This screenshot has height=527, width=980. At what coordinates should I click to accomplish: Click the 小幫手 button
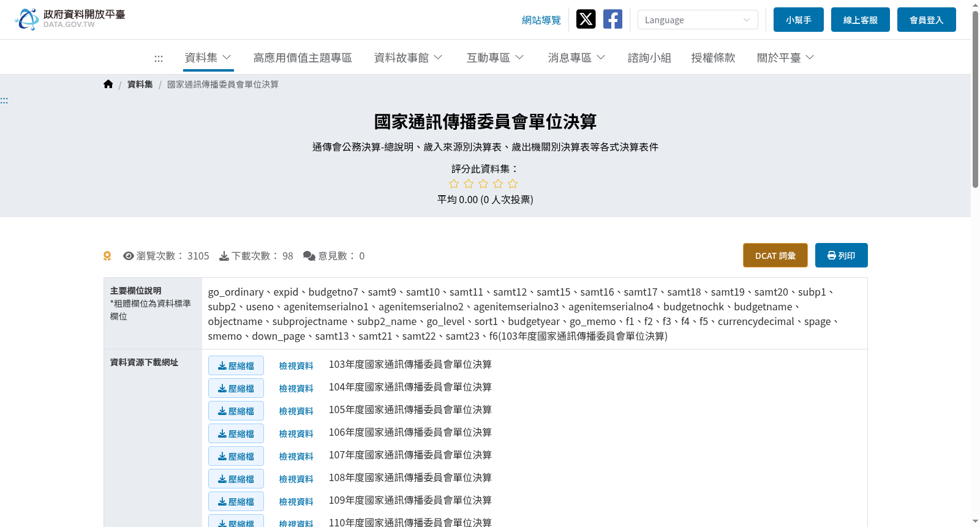[x=799, y=20]
